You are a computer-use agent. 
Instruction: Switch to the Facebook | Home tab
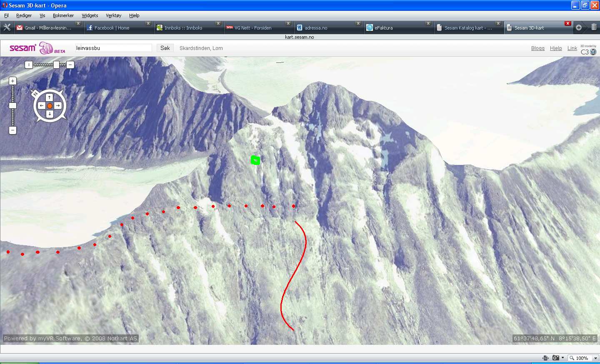point(112,28)
